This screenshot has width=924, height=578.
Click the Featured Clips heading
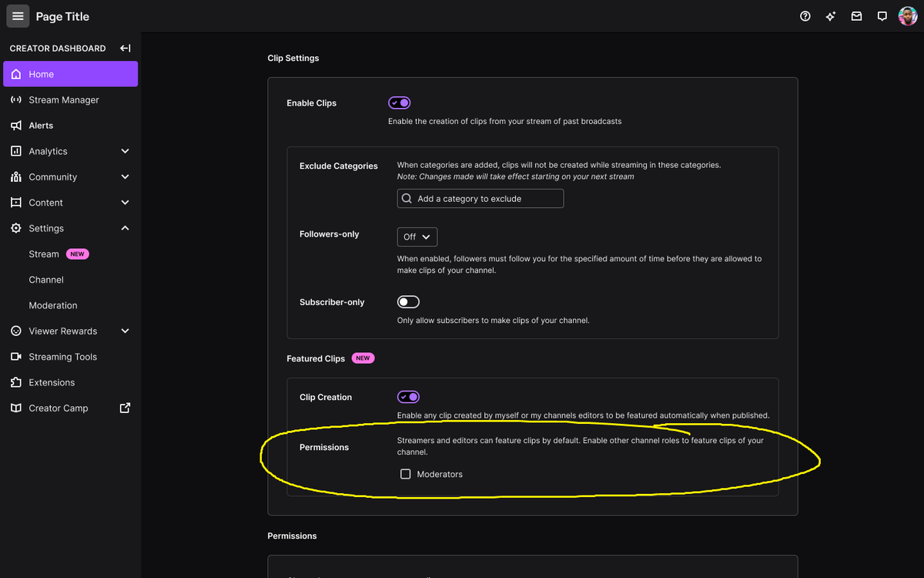pos(316,358)
